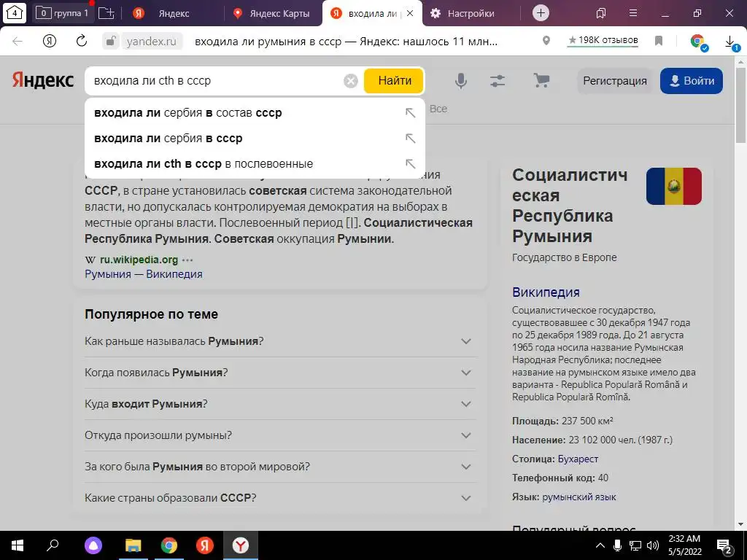Open Регистрация sign-up
Screen dimensions: 747x560
coord(614,81)
